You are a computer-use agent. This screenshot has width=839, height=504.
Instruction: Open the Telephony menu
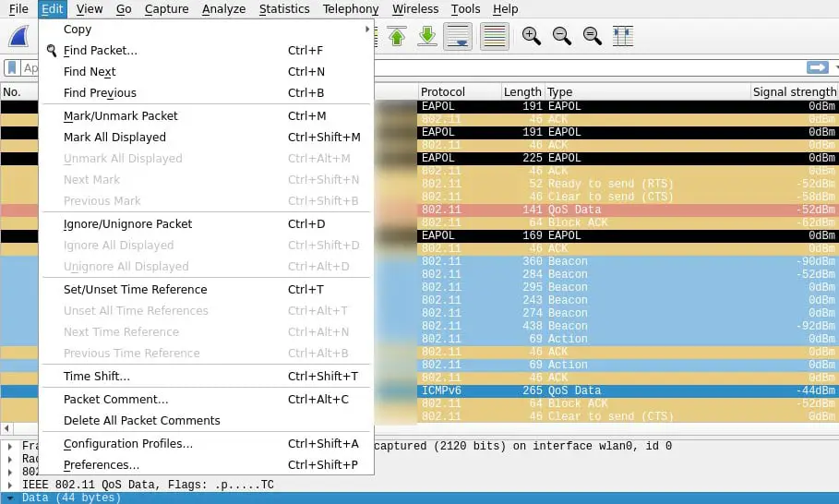pos(351,9)
